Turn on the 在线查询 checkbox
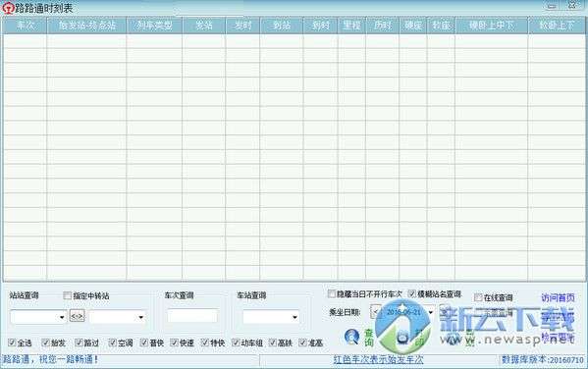Image resolution: width=588 pixels, height=369 pixels. [478, 297]
